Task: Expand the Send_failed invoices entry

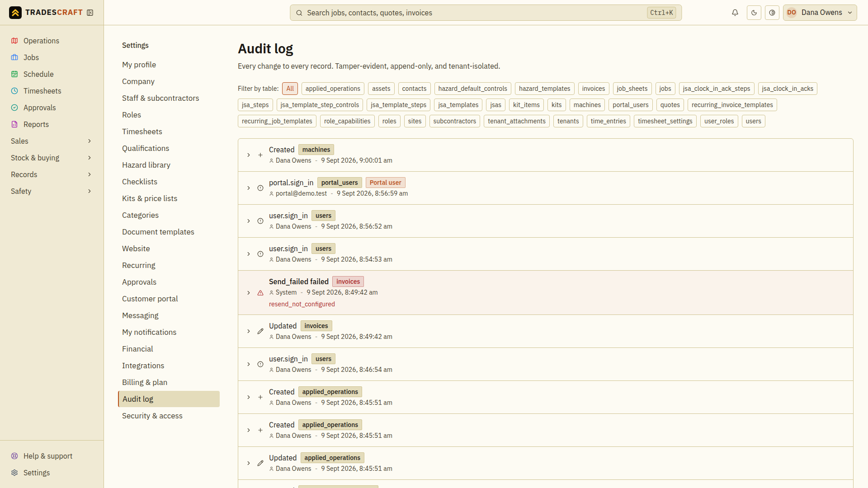Action: 249,293
